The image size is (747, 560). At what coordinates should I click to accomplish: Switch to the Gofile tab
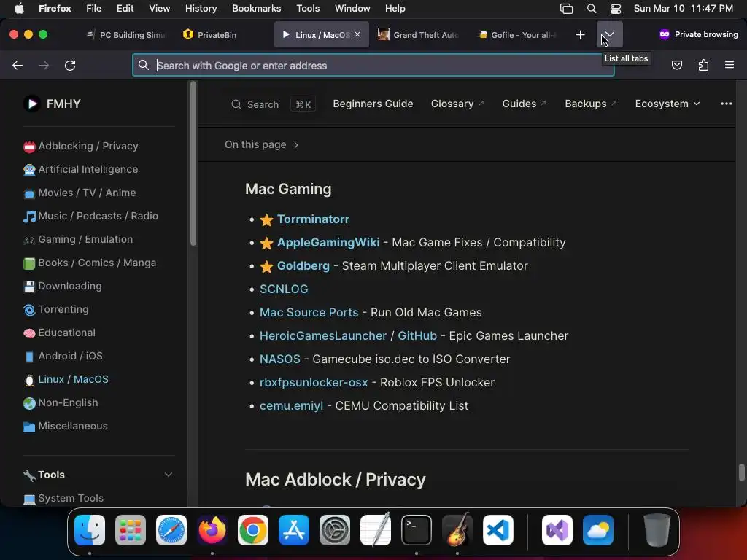519,35
